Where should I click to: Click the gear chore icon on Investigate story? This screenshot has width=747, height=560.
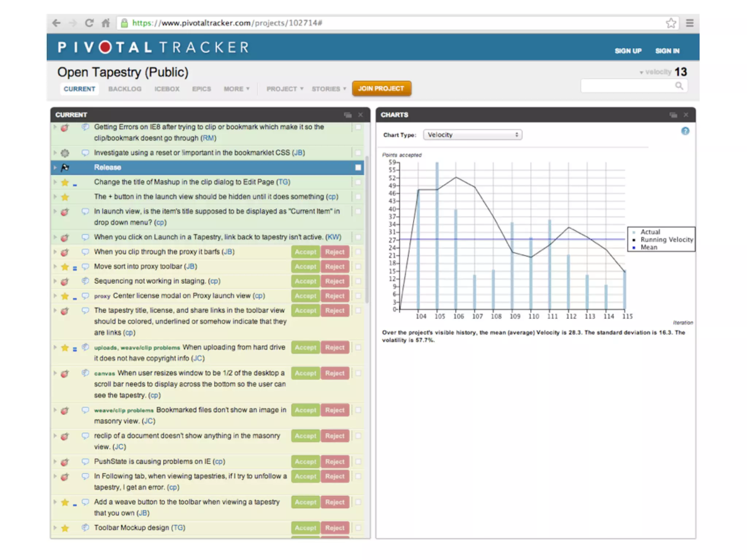pos(65,153)
